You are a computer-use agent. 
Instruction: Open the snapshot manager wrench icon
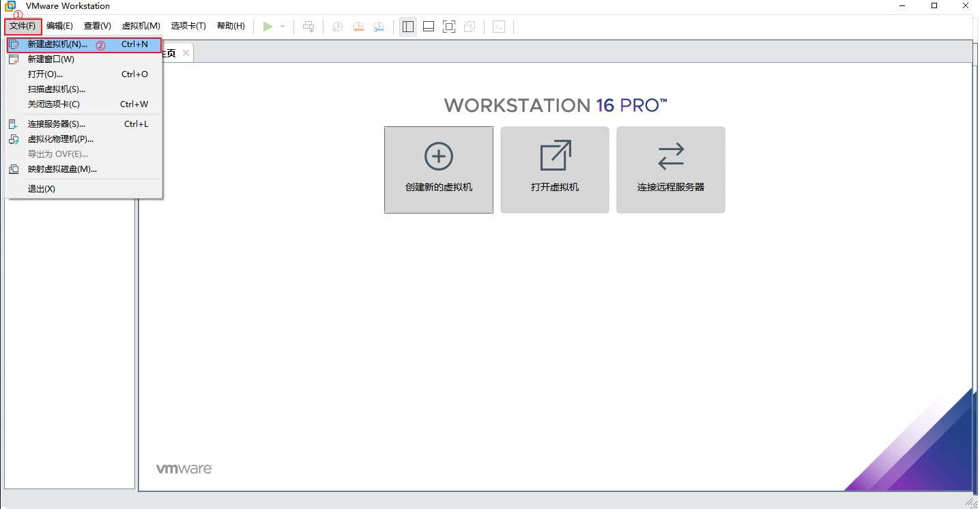(x=379, y=27)
